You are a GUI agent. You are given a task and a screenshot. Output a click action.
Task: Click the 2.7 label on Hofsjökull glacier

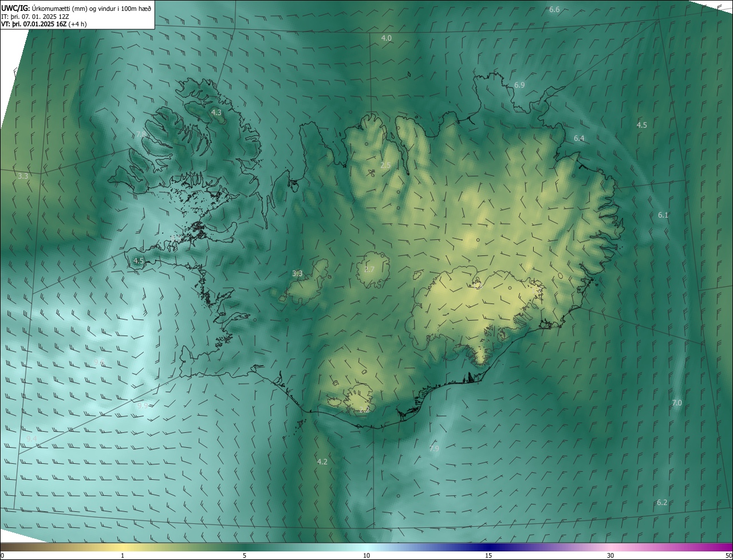pos(369,270)
